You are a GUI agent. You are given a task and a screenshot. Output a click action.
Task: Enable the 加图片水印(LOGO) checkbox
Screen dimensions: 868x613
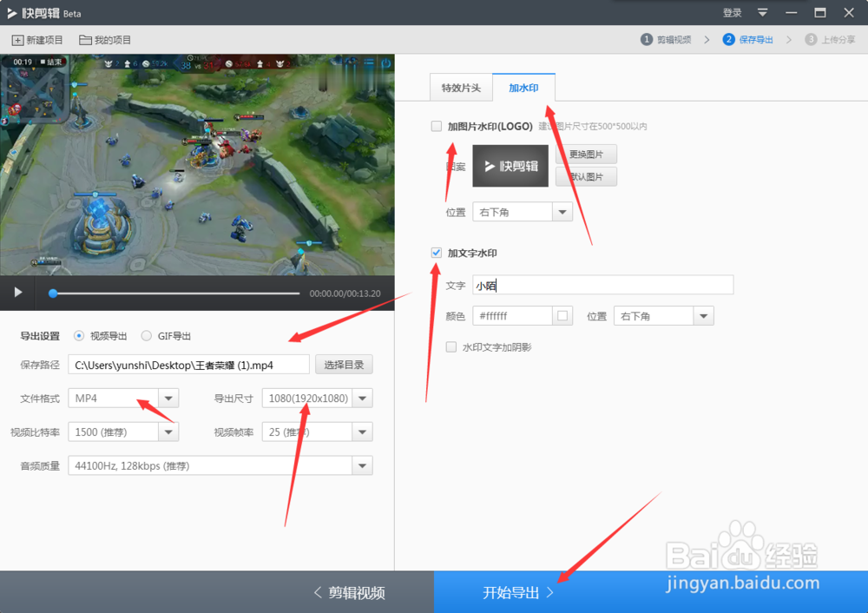(x=437, y=126)
